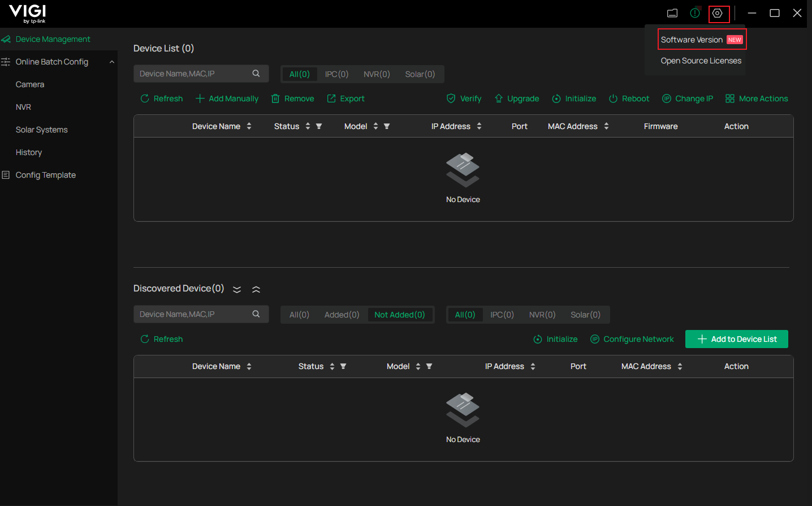Refresh the Device List

[162, 98]
